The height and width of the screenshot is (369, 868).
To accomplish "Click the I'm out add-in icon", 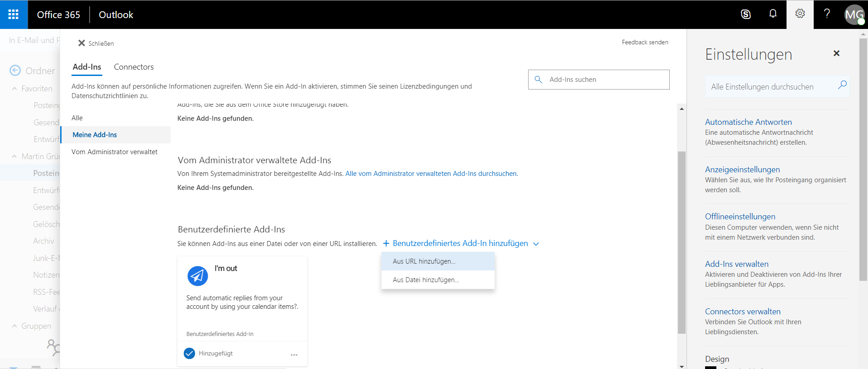I will (197, 276).
